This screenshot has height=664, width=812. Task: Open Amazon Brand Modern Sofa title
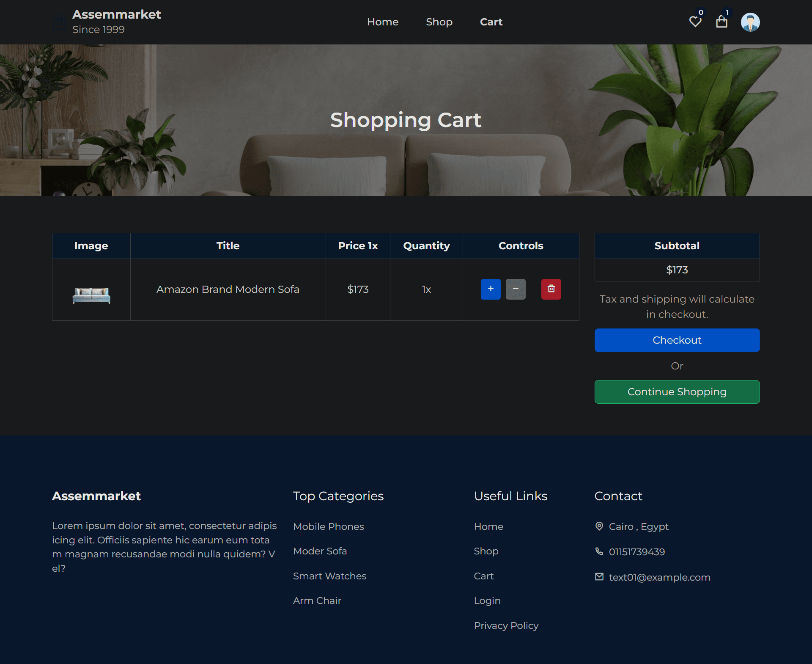tap(228, 289)
